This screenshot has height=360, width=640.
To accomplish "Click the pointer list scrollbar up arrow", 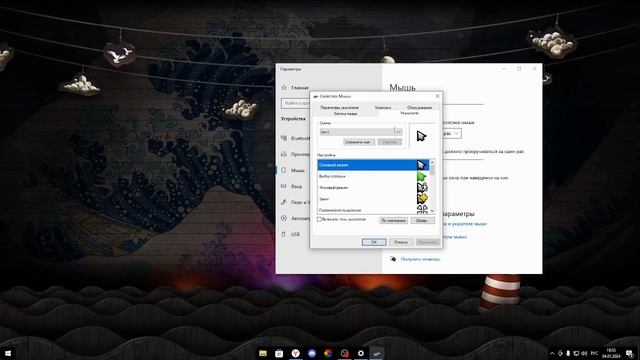I will click(x=432, y=162).
